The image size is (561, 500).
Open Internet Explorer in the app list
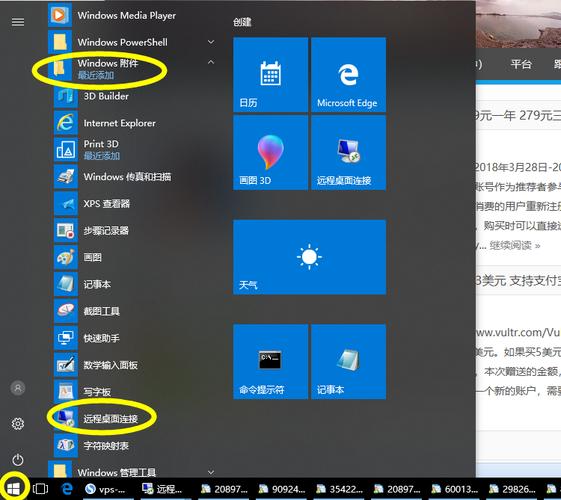(x=136, y=123)
